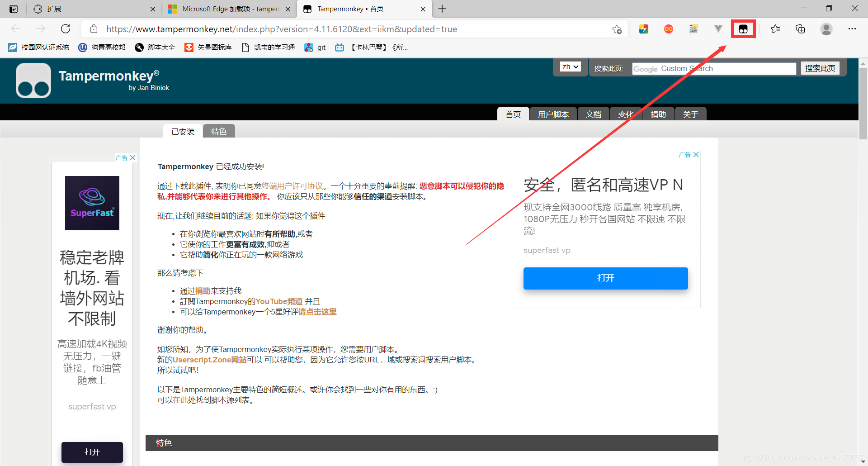Image resolution: width=868 pixels, height=466 pixels.
Task: Click the SuperFast ad logo image
Action: [x=92, y=203]
